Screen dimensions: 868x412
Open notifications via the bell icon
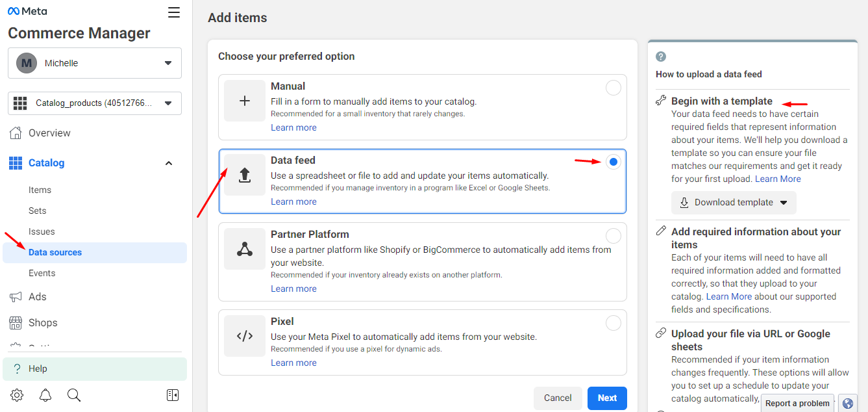45,394
